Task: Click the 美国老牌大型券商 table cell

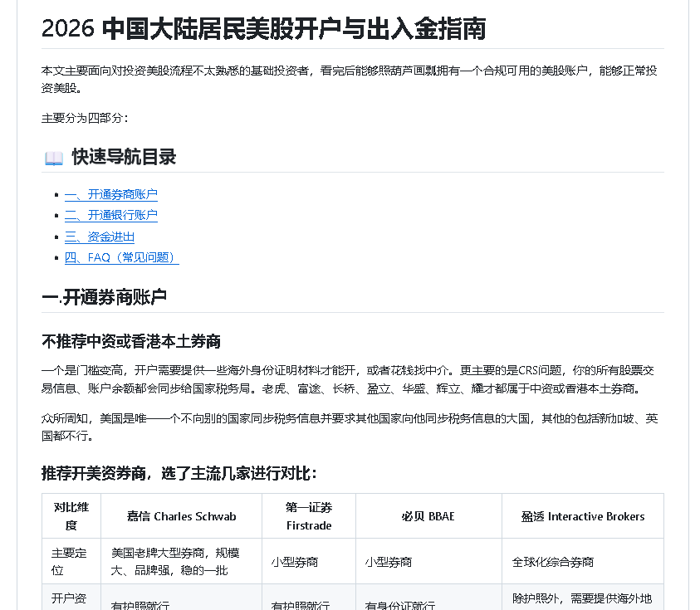Action: (x=182, y=561)
